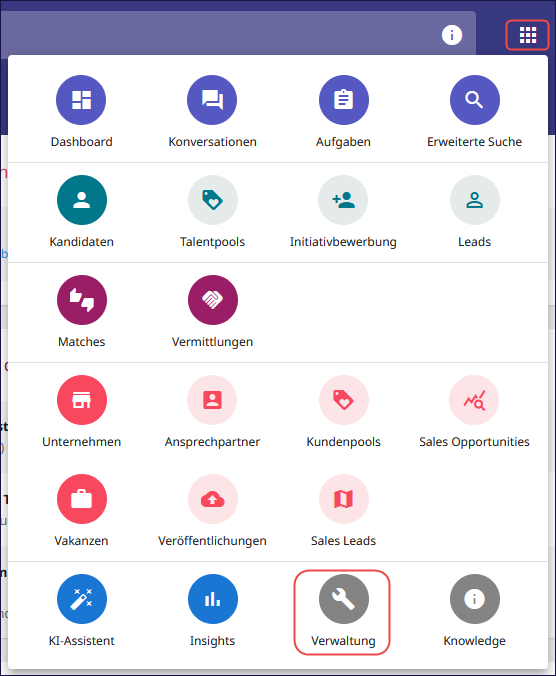
Task: Open the Aufgaben clipboard icon
Action: pyautogui.click(x=344, y=100)
